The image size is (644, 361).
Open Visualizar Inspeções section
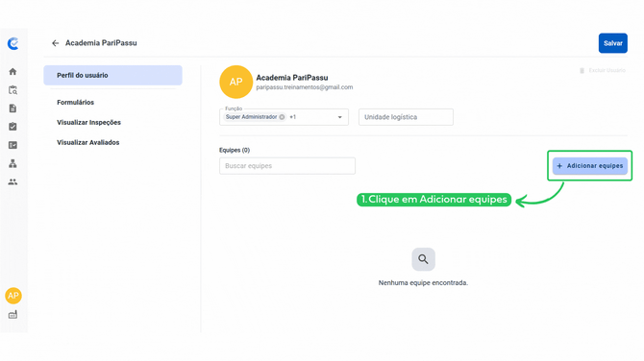tap(88, 122)
